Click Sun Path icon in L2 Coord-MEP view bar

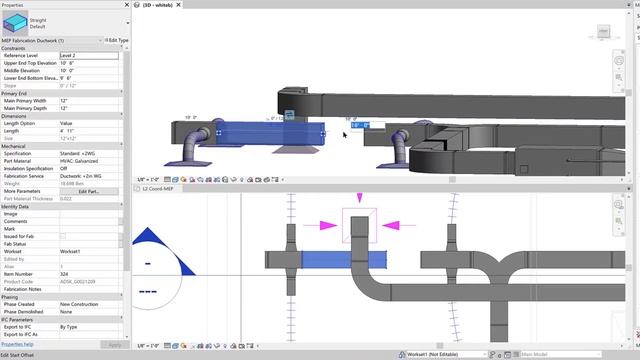point(183,346)
